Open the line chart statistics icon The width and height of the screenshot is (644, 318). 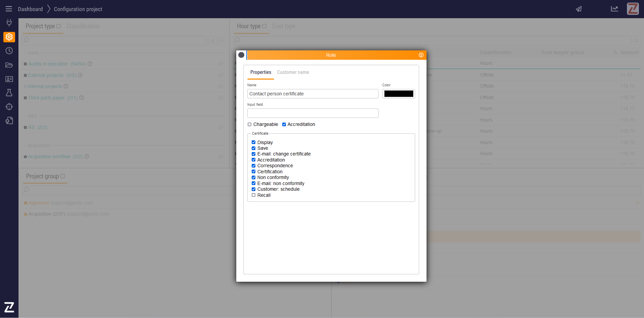[614, 9]
